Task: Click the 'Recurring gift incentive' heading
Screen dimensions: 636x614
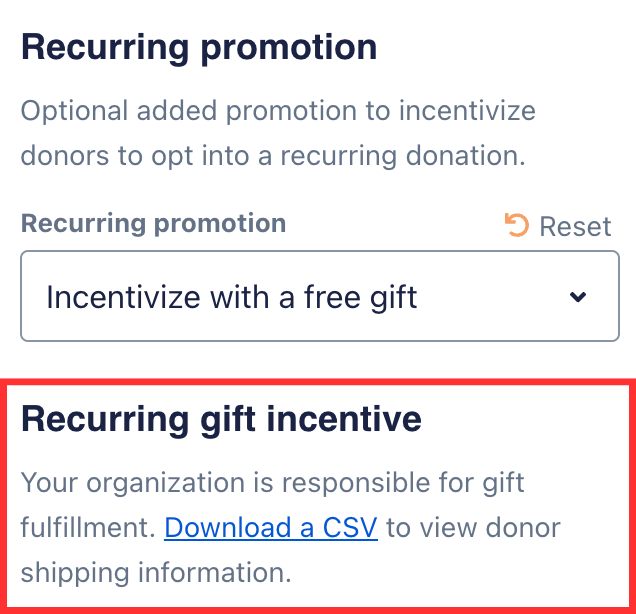Action: 221,419
